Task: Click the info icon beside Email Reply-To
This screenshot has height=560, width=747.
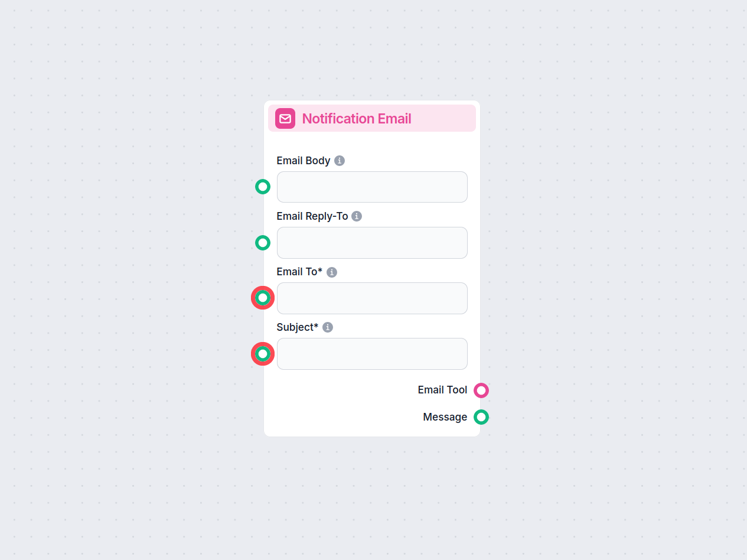Action: click(x=356, y=216)
